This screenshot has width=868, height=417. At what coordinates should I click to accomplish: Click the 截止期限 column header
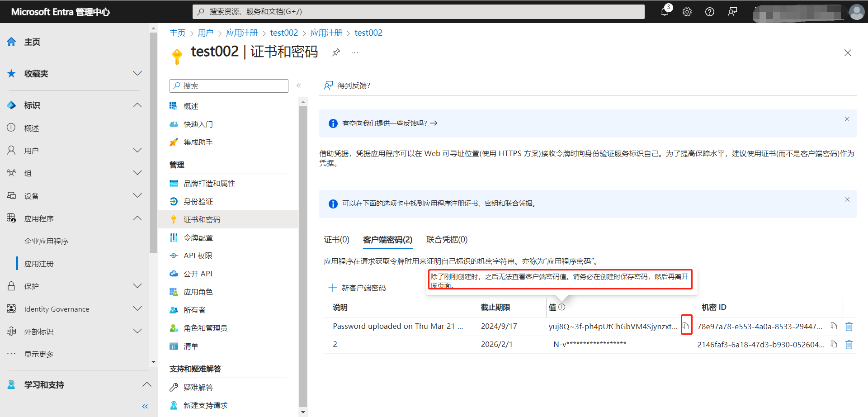(495, 307)
